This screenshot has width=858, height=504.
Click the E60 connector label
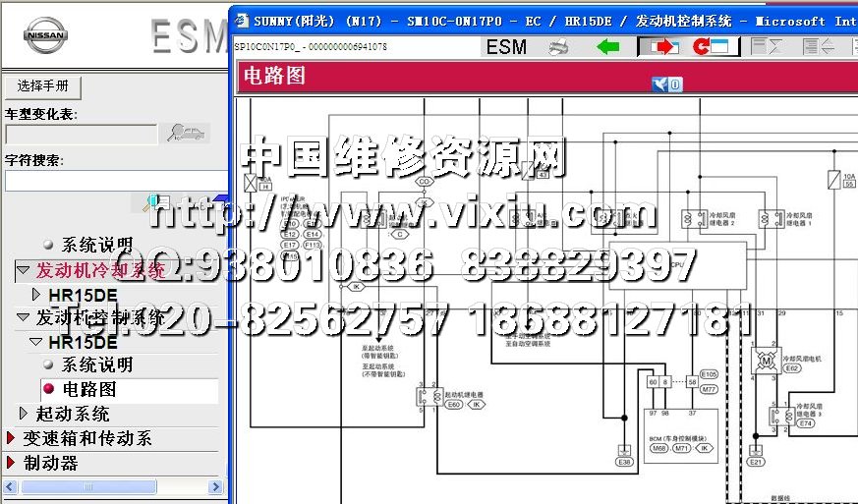point(454,405)
